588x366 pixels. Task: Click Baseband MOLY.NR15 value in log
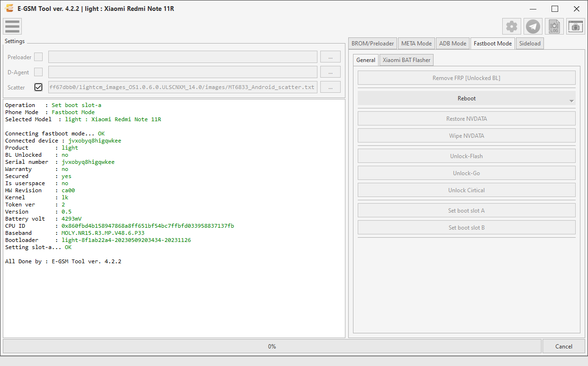103,233
